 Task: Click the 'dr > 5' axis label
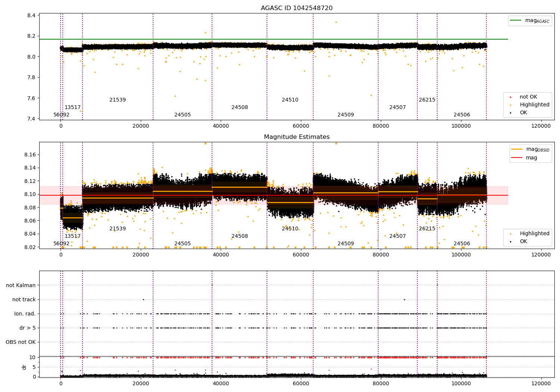click(28, 328)
